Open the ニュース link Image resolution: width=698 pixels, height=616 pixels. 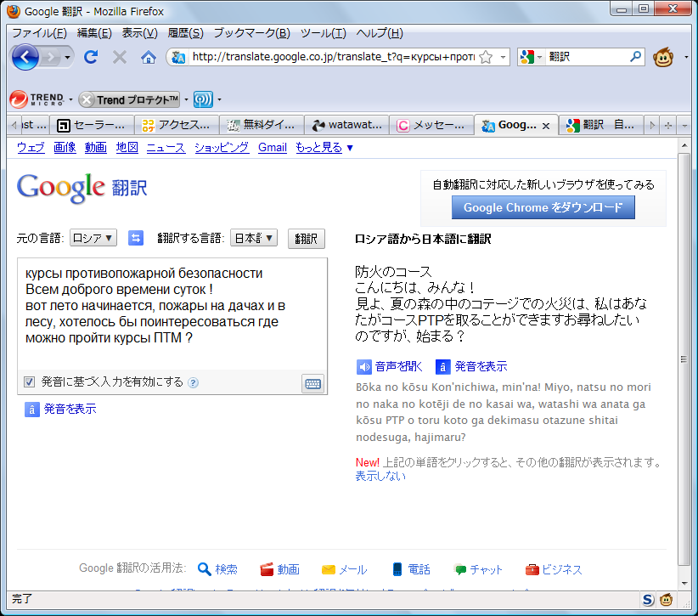(x=166, y=148)
